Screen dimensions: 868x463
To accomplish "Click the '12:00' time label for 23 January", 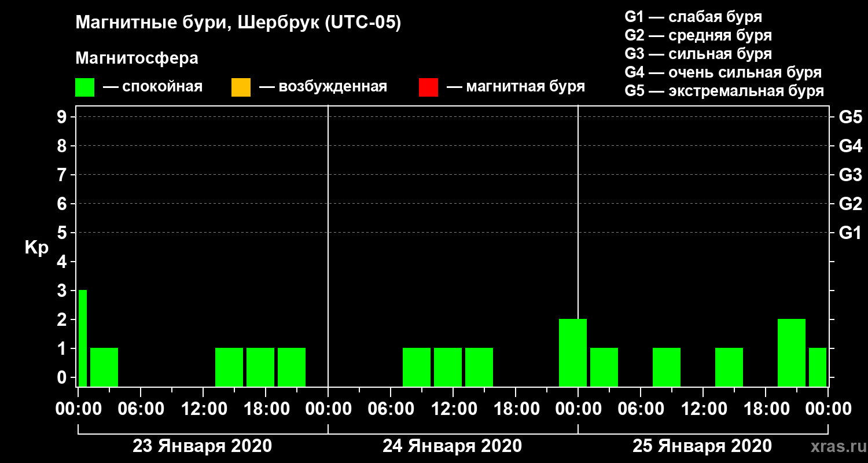I will 203,409.
